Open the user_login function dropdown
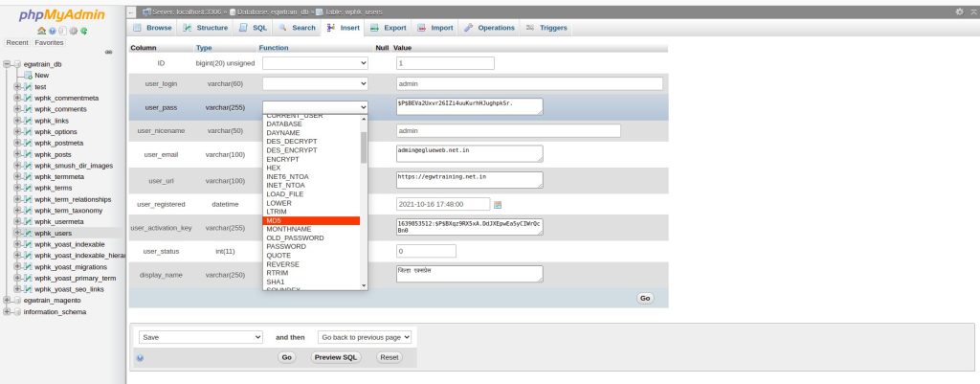 point(315,84)
